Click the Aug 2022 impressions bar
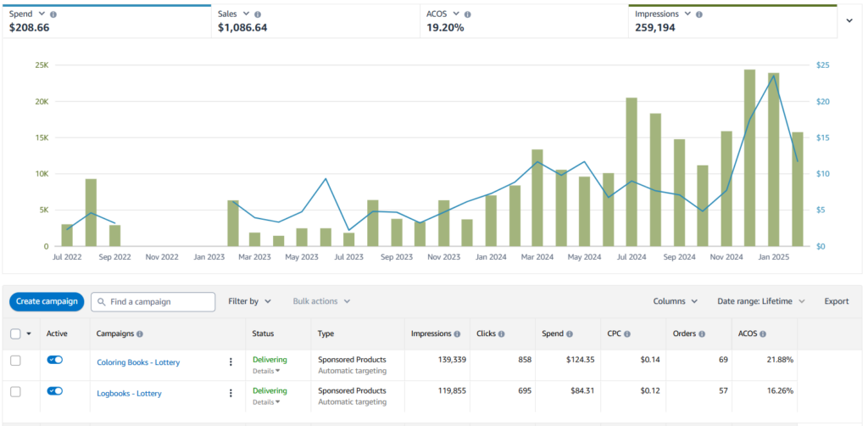Image resolution: width=868 pixels, height=426 pixels. click(x=91, y=212)
